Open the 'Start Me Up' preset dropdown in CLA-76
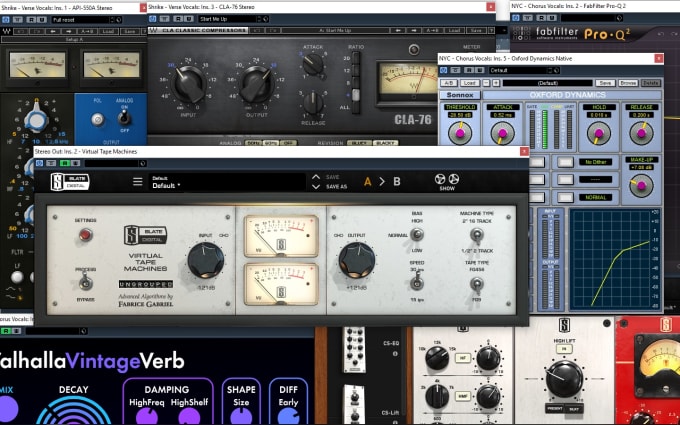 tap(233, 19)
